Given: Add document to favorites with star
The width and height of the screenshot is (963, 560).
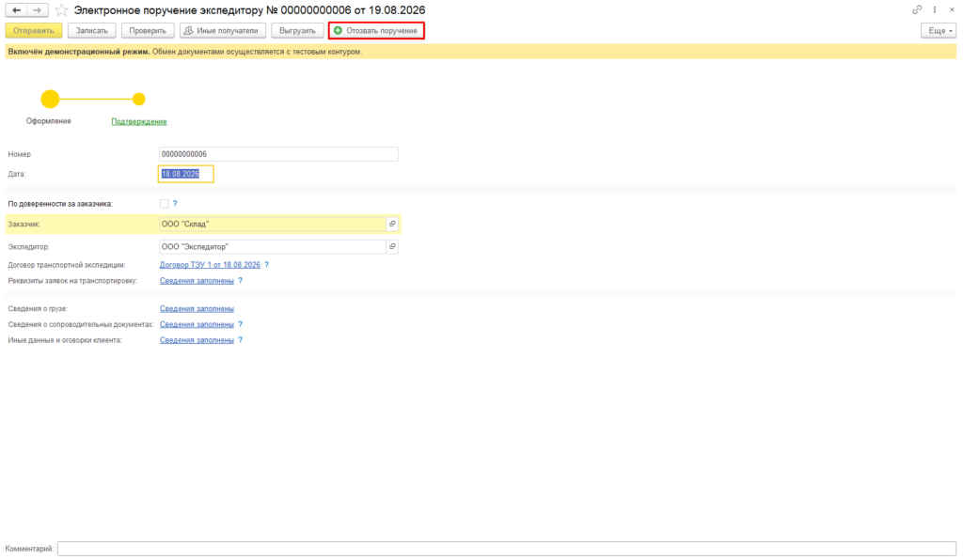Looking at the screenshot, I should pyautogui.click(x=61, y=10).
